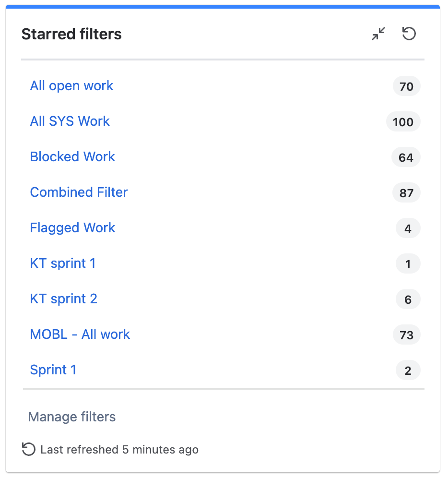
Task: Open the Sprint 1 filter
Action: coord(53,370)
